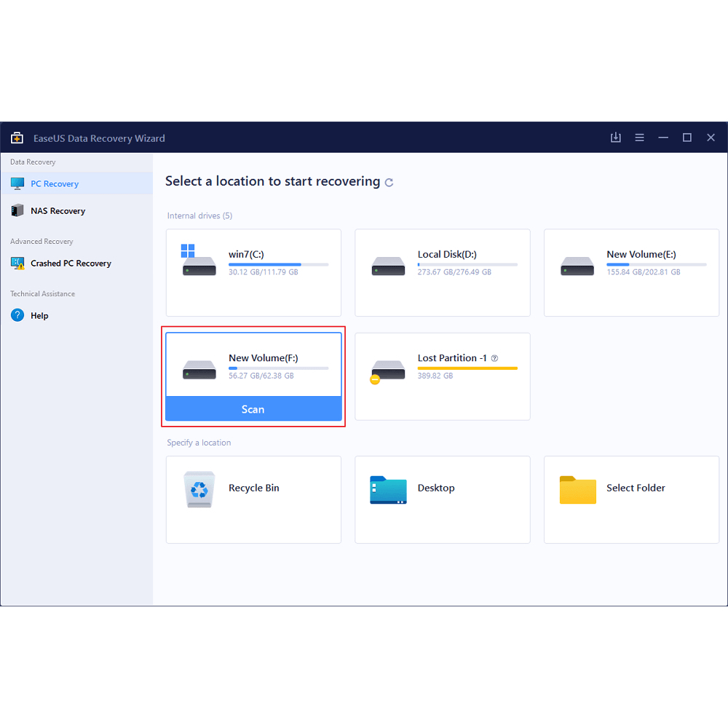The image size is (728, 728).
Task: Click the Lost Partition -1 drive icon
Action: click(x=387, y=369)
